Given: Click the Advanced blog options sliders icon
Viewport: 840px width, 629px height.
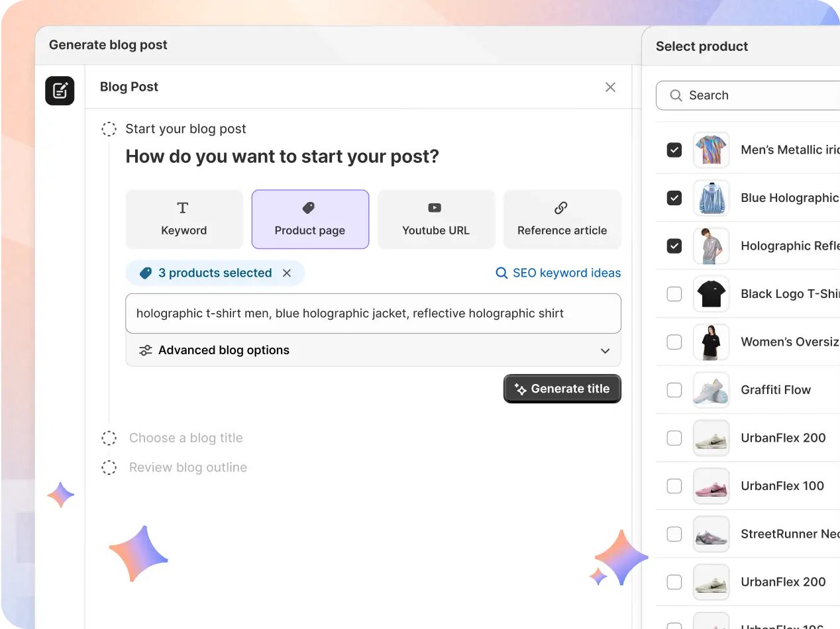Looking at the screenshot, I should [x=146, y=350].
